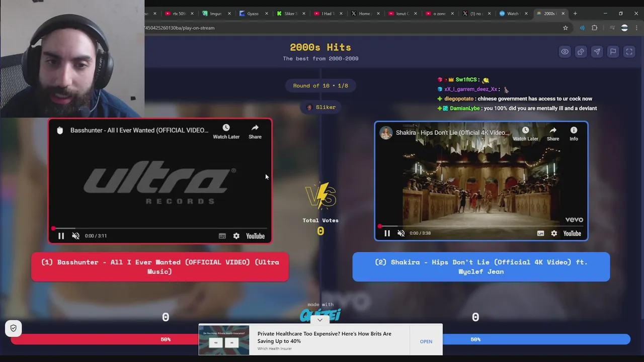Click the Sliker creator badge
This screenshot has height=362, width=644.
(x=320, y=107)
